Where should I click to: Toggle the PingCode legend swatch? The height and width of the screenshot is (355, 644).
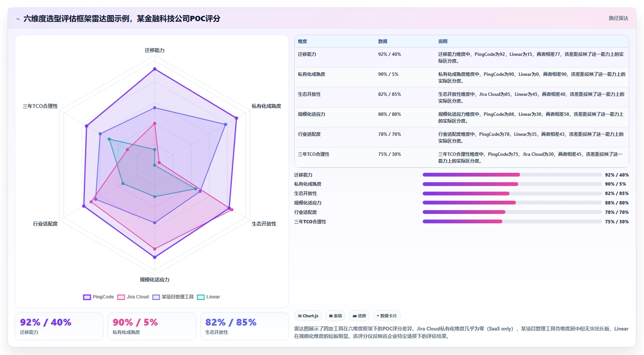coord(87,297)
